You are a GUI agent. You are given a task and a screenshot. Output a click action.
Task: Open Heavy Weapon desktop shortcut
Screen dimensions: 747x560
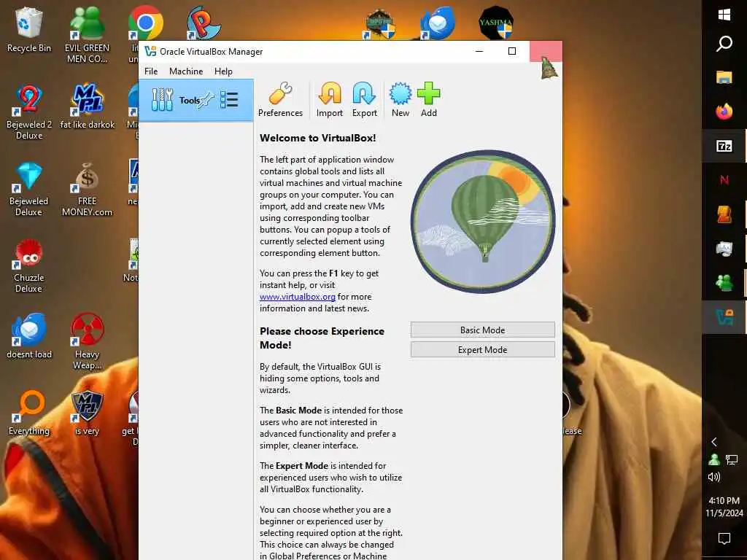pos(88,341)
